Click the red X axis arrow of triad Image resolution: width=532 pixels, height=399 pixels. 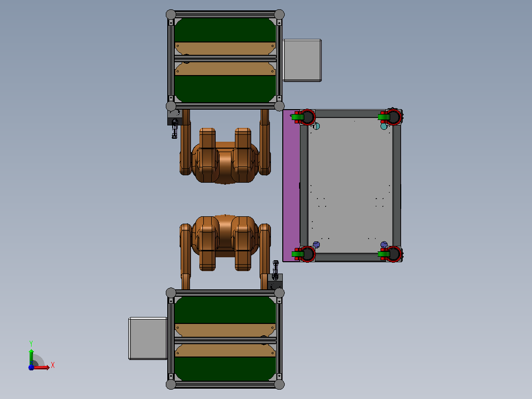click(x=42, y=367)
